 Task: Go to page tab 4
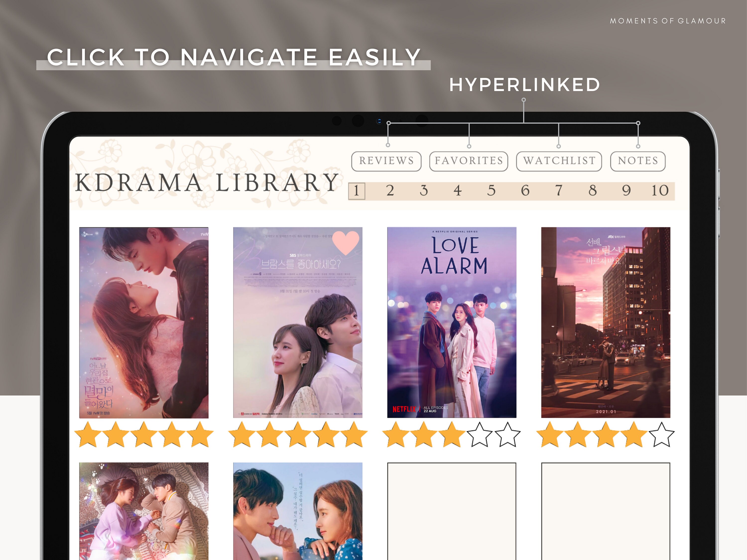pos(458,191)
